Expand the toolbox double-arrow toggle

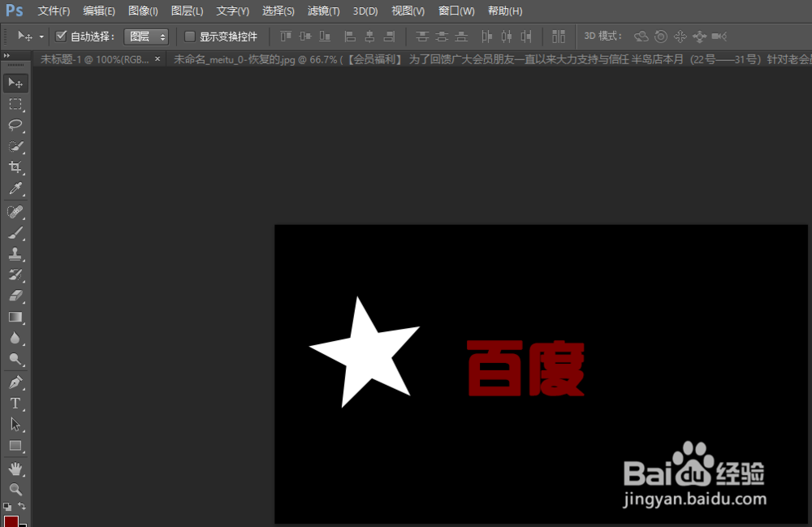point(6,55)
